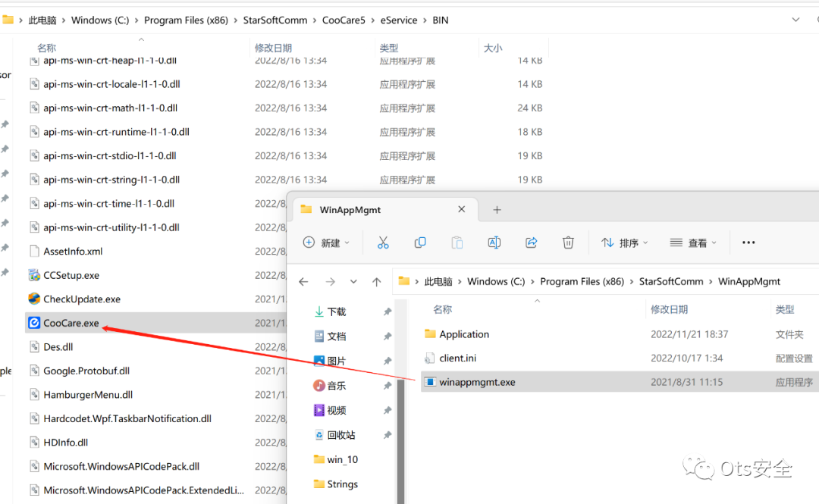Select the Application folder

[x=464, y=334]
